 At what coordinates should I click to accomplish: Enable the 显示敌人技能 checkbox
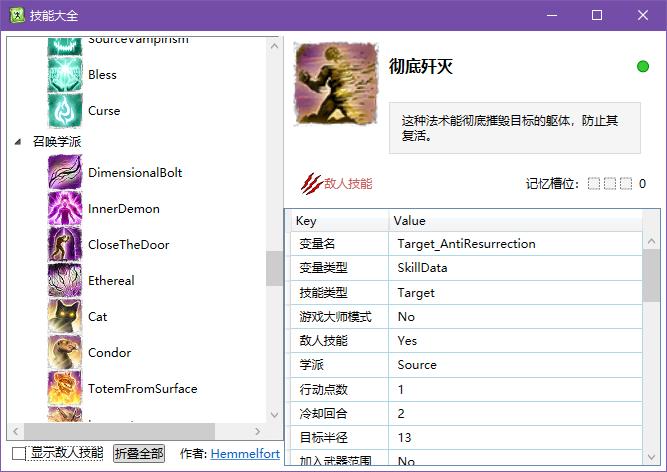coord(19,454)
